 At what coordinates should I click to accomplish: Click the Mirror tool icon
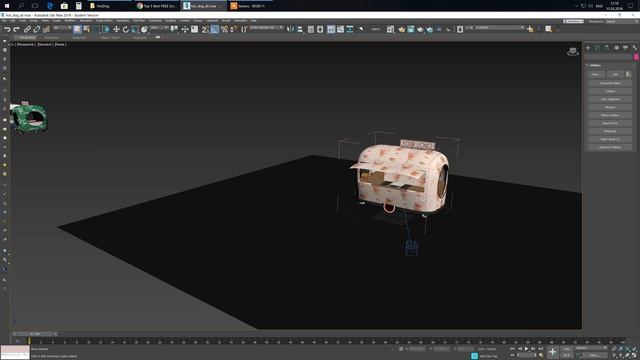pos(290,29)
